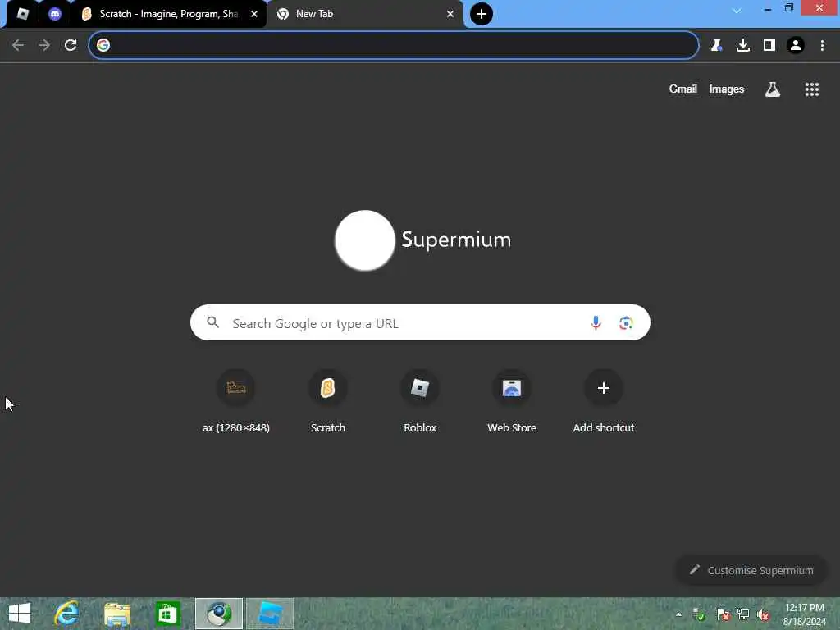Open the Roblox shortcut tile
The image size is (840, 630).
click(420, 402)
